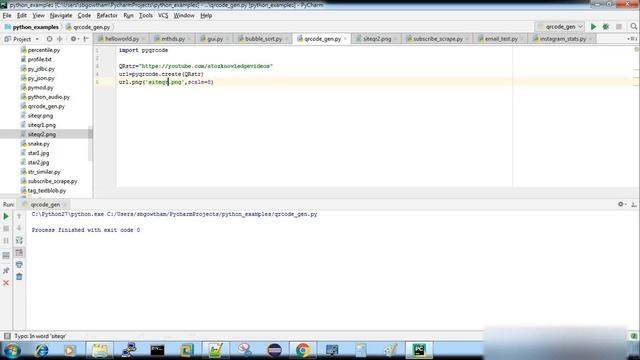Screen dimensions: 640x360
Task: Click the scroll-from-source target icon in Project panel
Action: (x=49, y=39)
